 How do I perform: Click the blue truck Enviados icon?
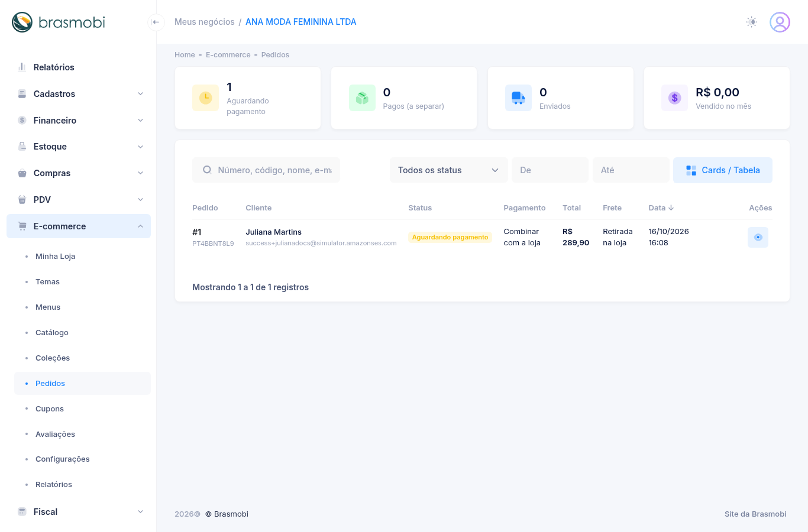point(518,98)
